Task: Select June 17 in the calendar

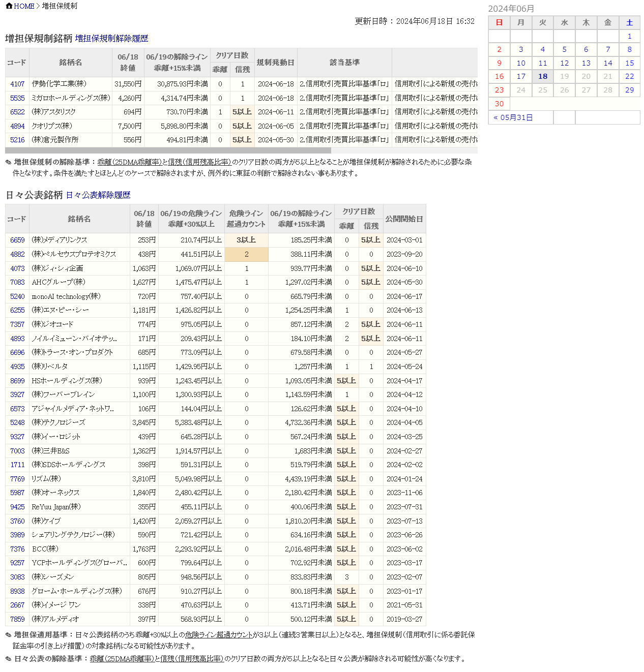Action: (521, 76)
